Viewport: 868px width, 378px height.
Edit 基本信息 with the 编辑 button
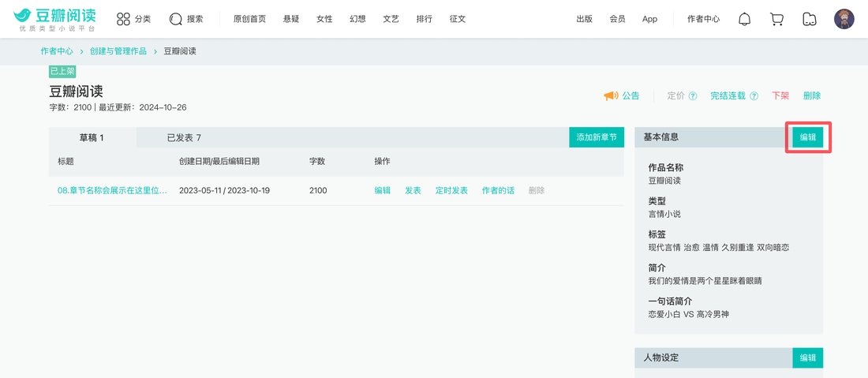[808, 137]
